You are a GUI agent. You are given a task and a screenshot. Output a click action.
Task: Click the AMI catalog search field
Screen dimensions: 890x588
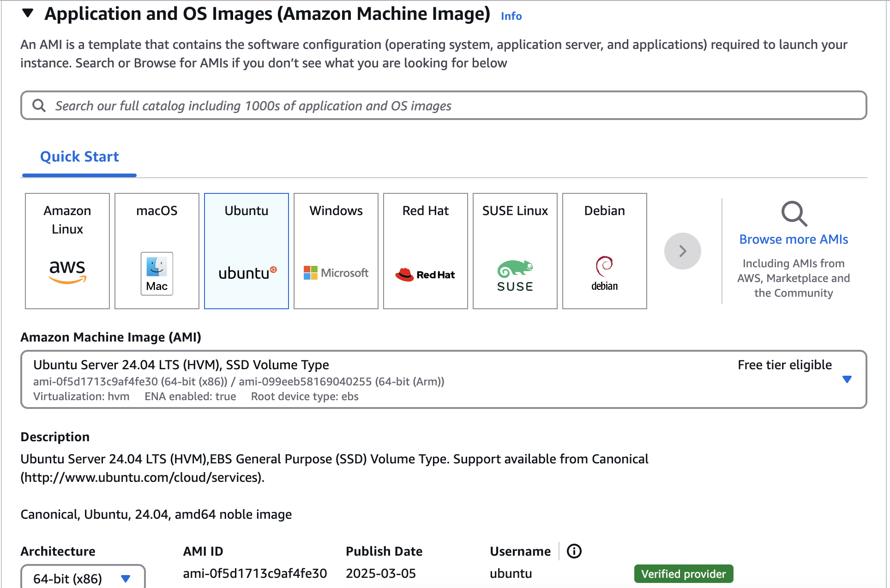coord(444,106)
